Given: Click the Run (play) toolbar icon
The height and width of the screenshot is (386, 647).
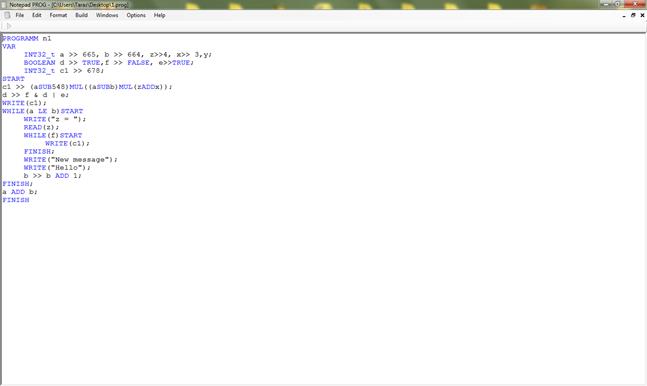Looking at the screenshot, I should (x=9, y=26).
